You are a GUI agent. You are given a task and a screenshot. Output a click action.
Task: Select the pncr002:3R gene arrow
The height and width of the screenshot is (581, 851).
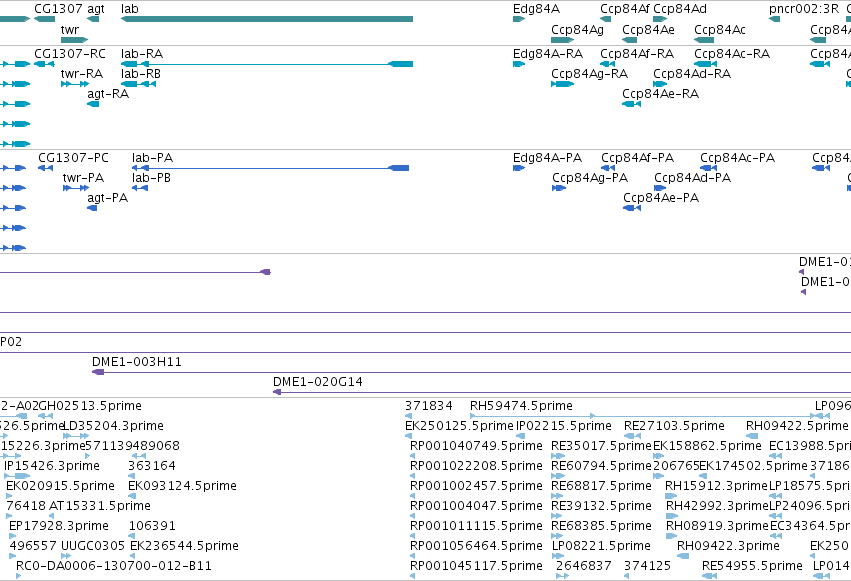tap(774, 19)
